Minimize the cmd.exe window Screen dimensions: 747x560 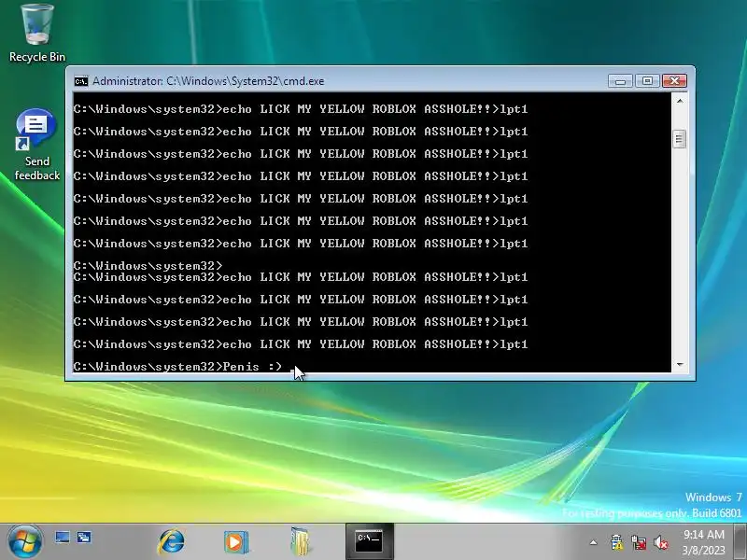pos(620,81)
